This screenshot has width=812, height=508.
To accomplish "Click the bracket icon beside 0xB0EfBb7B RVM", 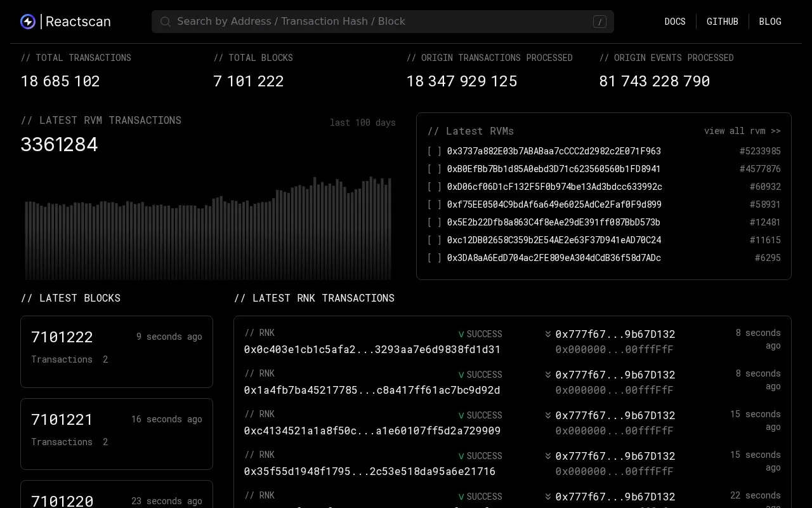I will coord(435,169).
